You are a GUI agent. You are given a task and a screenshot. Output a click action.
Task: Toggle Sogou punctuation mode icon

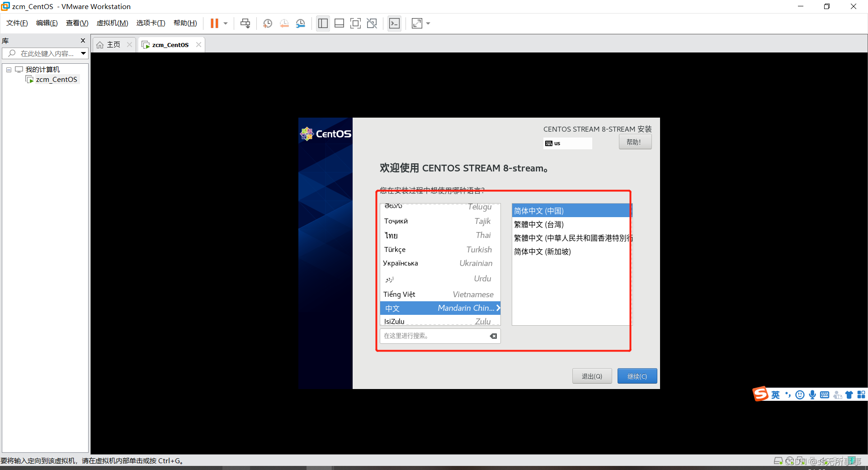[788, 395]
